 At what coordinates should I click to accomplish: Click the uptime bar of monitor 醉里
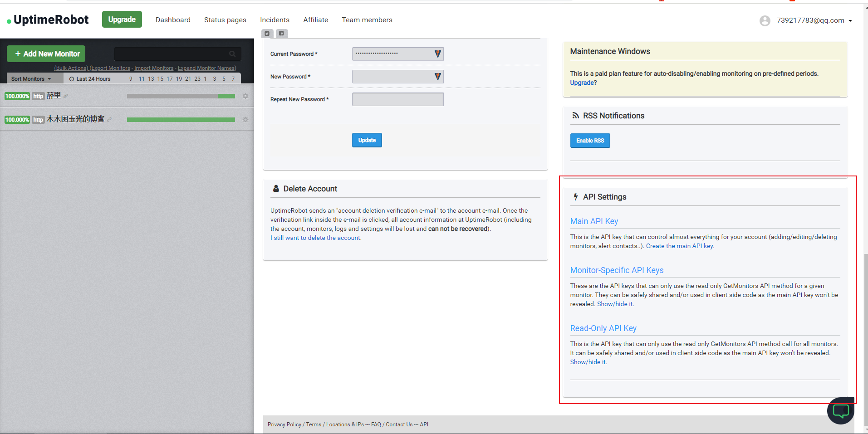click(x=181, y=96)
